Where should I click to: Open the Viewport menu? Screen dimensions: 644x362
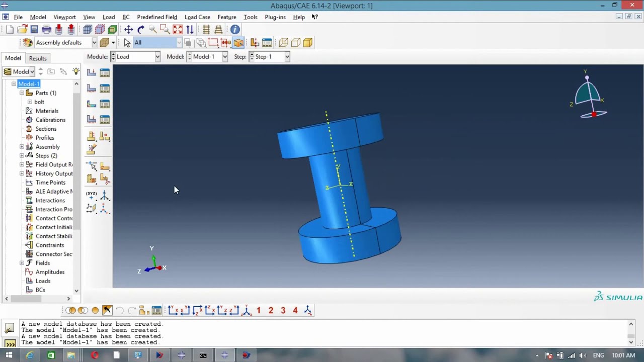64,17
